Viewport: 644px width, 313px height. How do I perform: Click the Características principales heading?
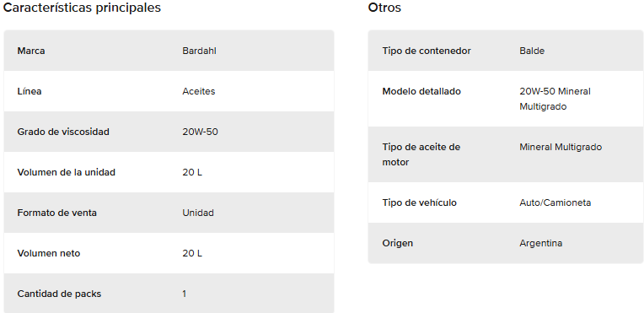(x=82, y=8)
